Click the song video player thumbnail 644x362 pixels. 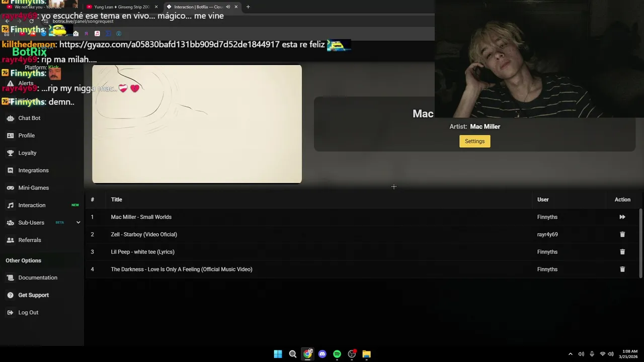click(x=197, y=124)
